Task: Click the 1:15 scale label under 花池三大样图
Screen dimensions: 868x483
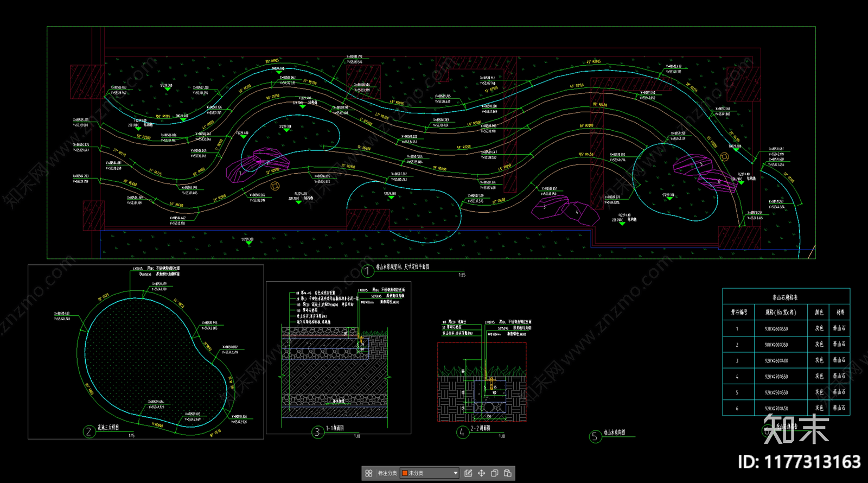Action: click(x=131, y=435)
